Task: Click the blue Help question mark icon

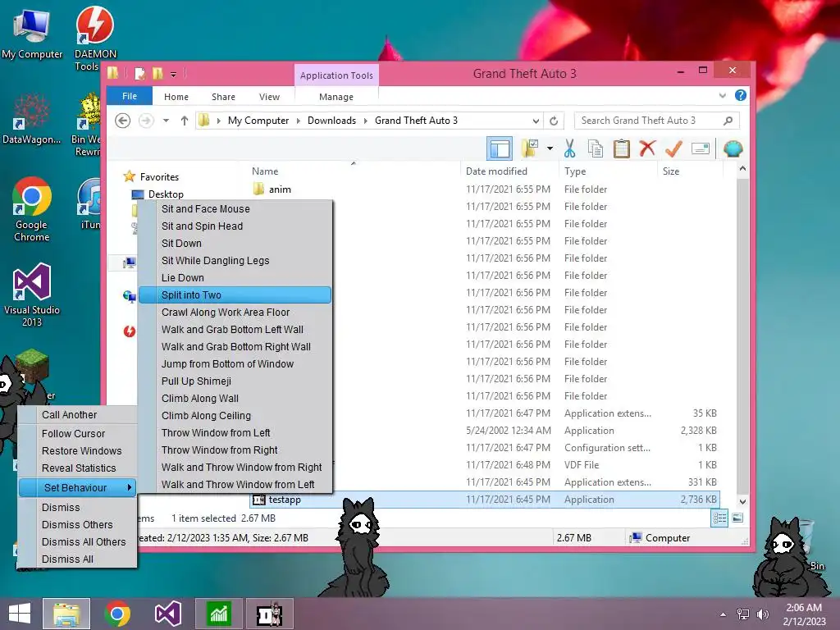Action: pyautogui.click(x=741, y=95)
